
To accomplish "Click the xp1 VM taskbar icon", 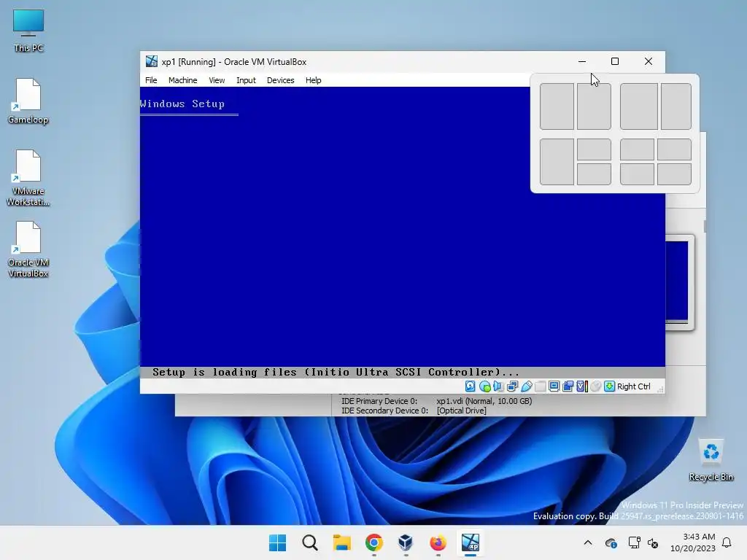I will tap(471, 542).
